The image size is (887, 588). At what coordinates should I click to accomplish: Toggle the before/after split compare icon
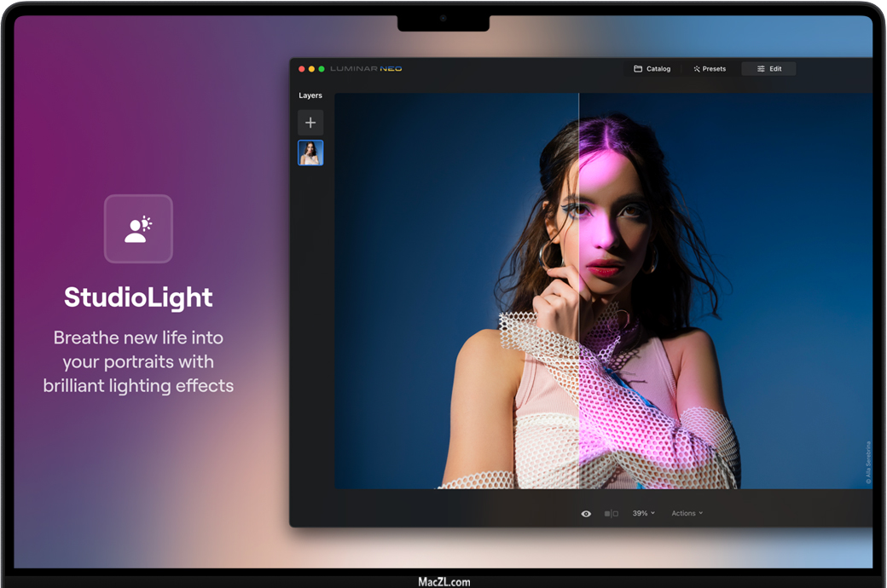[611, 514]
